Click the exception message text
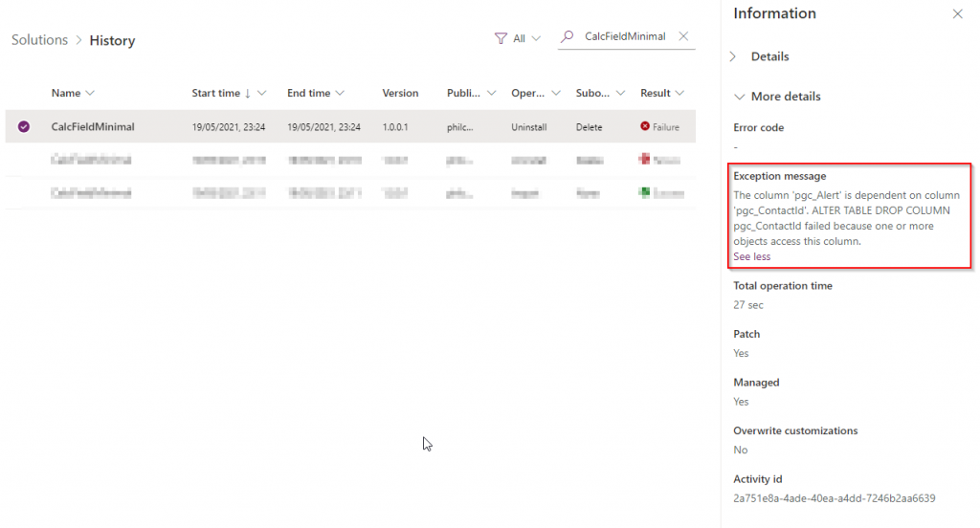 [x=846, y=218]
